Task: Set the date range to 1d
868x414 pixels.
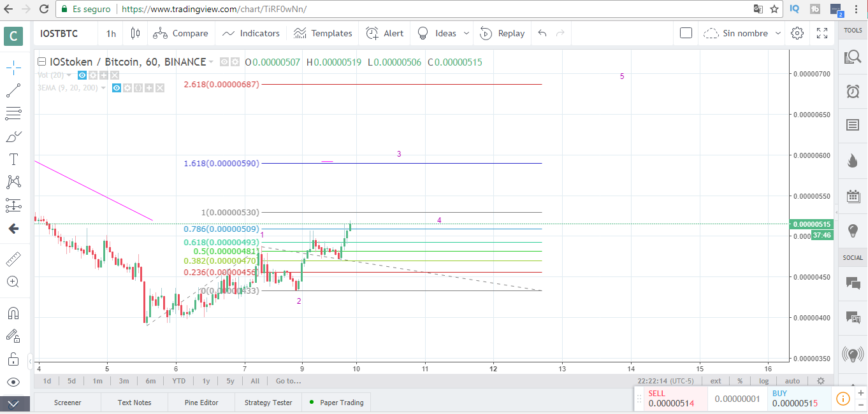Action: [x=47, y=381]
